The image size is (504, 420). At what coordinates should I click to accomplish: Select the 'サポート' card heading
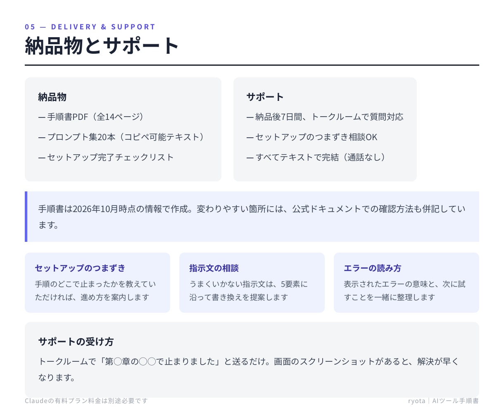coord(265,97)
